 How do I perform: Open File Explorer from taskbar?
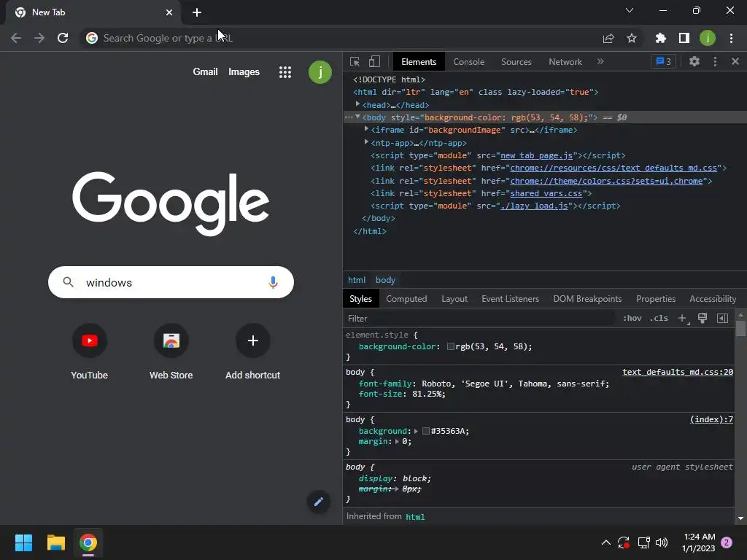(x=55, y=542)
